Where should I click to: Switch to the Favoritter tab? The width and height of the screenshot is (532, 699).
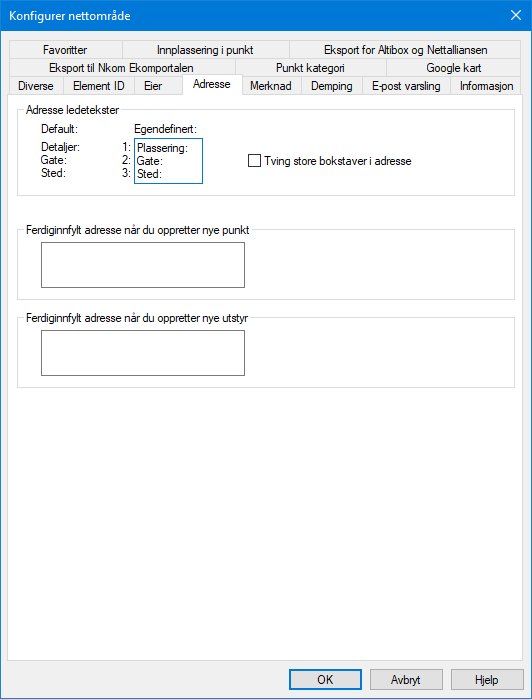click(x=65, y=49)
